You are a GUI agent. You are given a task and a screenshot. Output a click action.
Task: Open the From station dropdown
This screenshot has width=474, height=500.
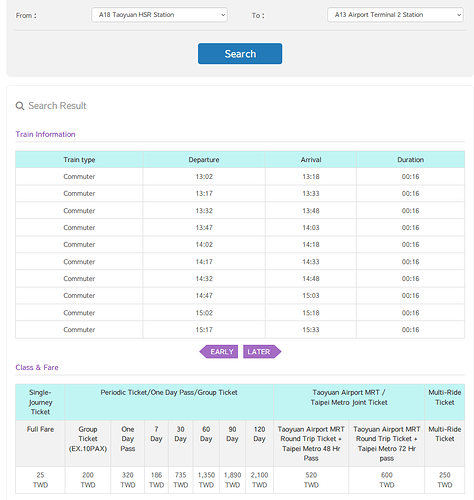click(159, 15)
